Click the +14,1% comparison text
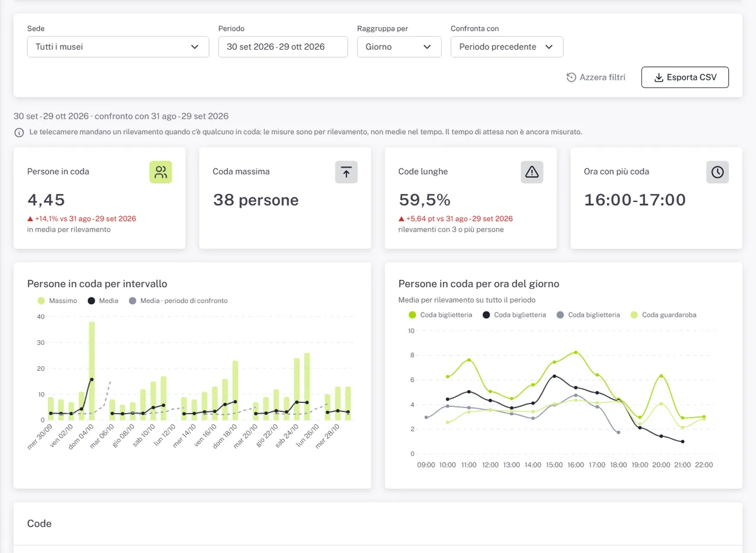Screen dimensions: 756x553 pyautogui.click(x=82, y=219)
